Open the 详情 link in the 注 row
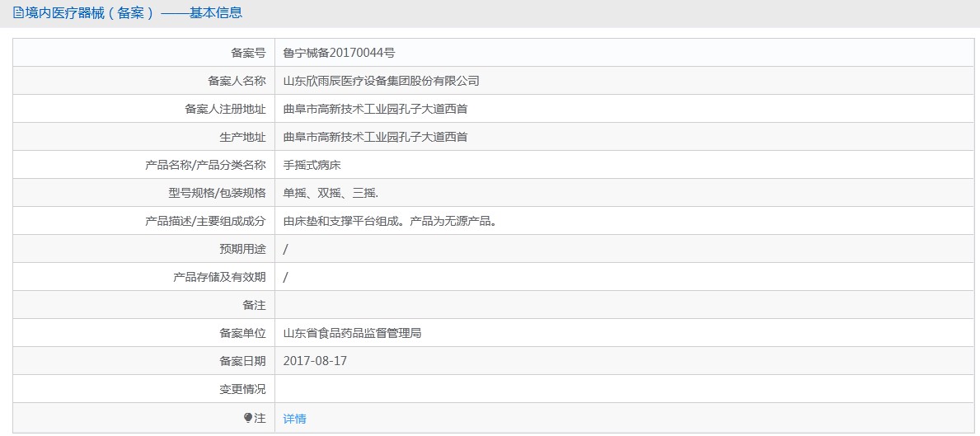The image size is (980, 436). click(294, 419)
